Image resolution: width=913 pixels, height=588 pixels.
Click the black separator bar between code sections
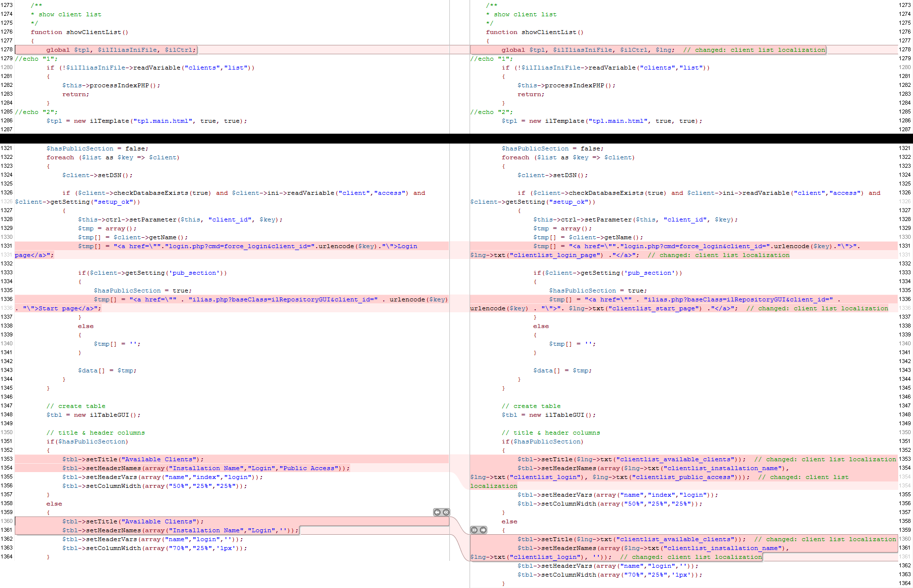(x=456, y=139)
